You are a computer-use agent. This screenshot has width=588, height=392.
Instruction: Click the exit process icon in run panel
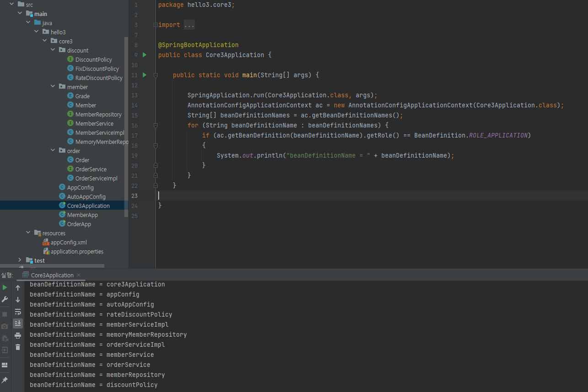point(5,350)
